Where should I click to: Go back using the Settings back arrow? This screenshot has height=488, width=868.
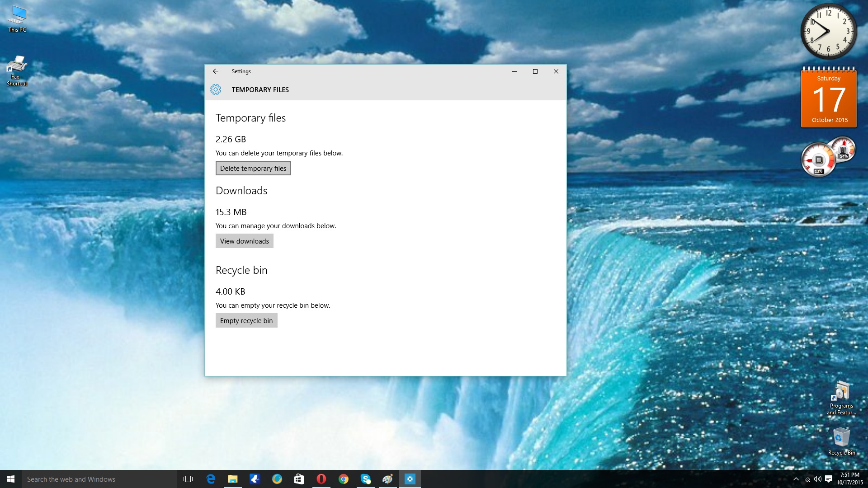(216, 71)
